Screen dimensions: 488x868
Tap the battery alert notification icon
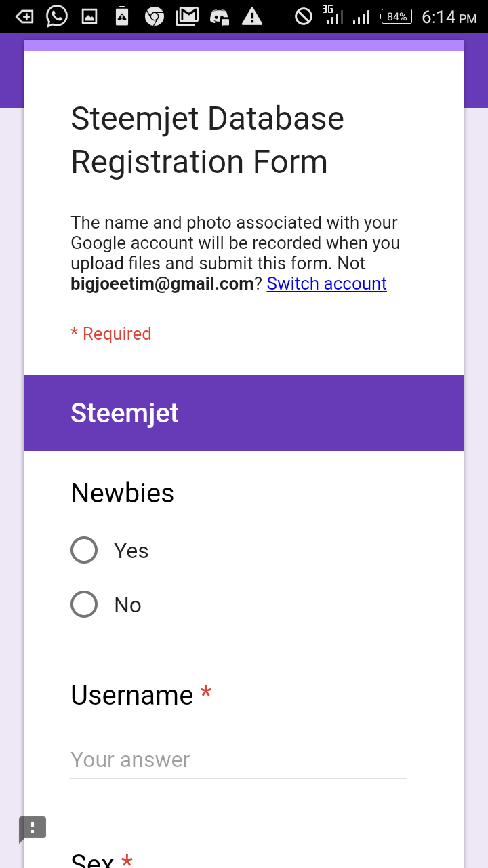pos(122,16)
